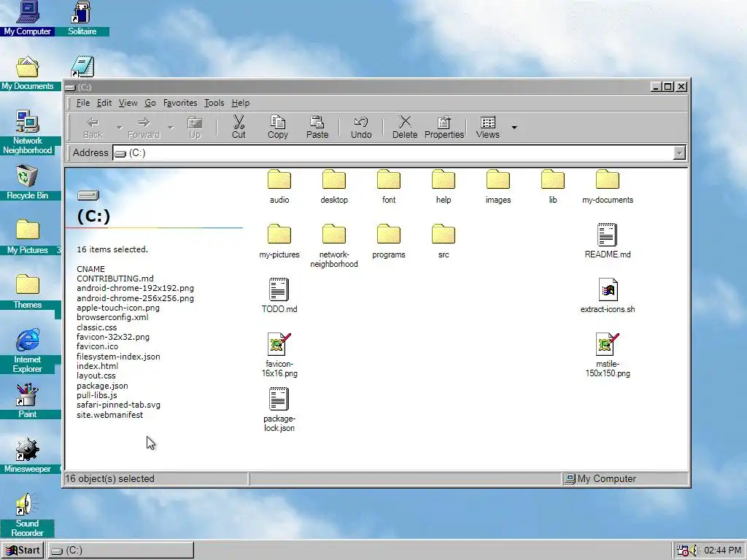Image resolution: width=747 pixels, height=560 pixels.
Task: Click "safari-pinned-tab.svg" in the selection list
Action: tap(118, 405)
